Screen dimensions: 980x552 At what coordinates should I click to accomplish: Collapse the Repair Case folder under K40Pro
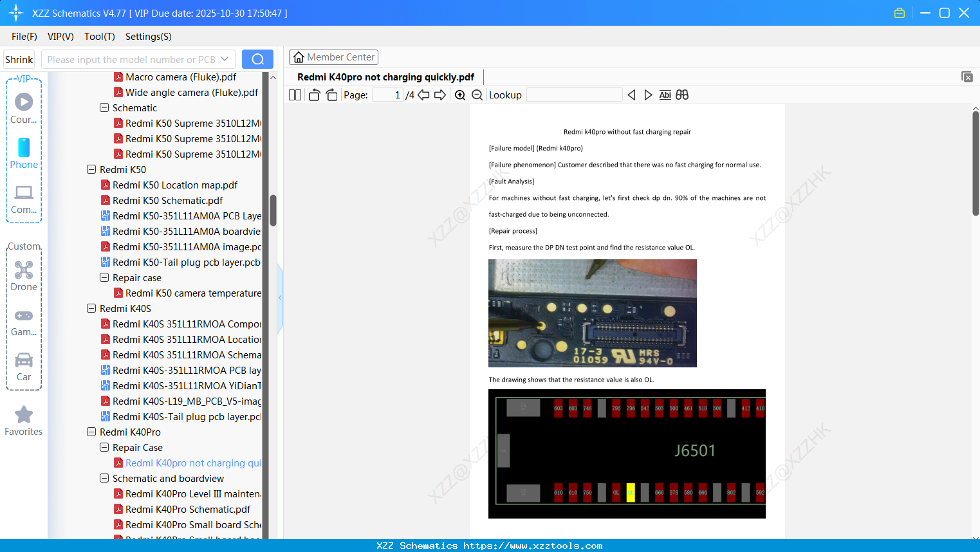pos(104,448)
